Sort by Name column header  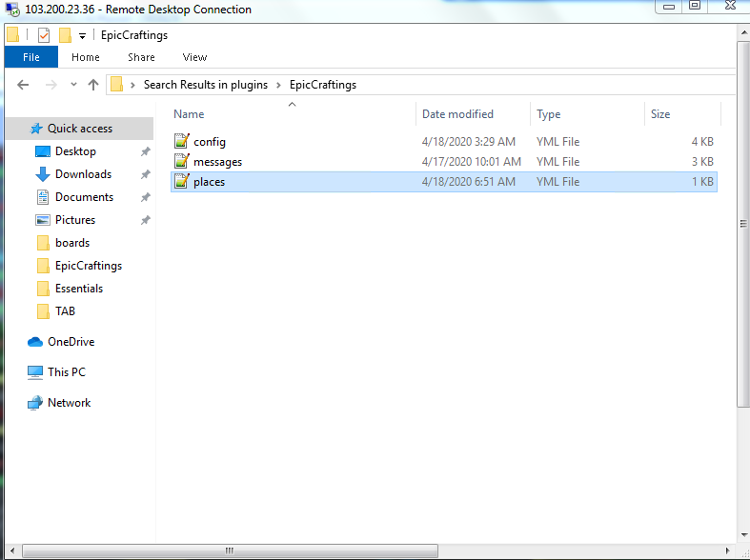pyautogui.click(x=189, y=114)
